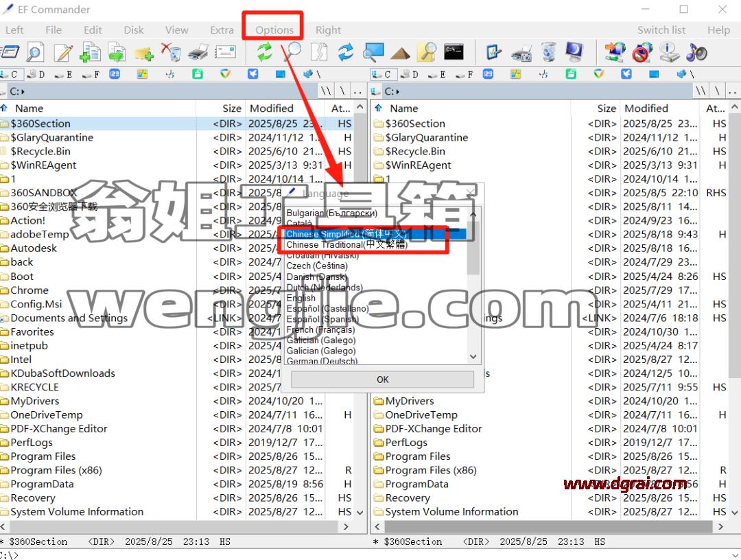This screenshot has width=741, height=560.
Task: Click the edit file pencil toolbar icon
Action: [63, 52]
